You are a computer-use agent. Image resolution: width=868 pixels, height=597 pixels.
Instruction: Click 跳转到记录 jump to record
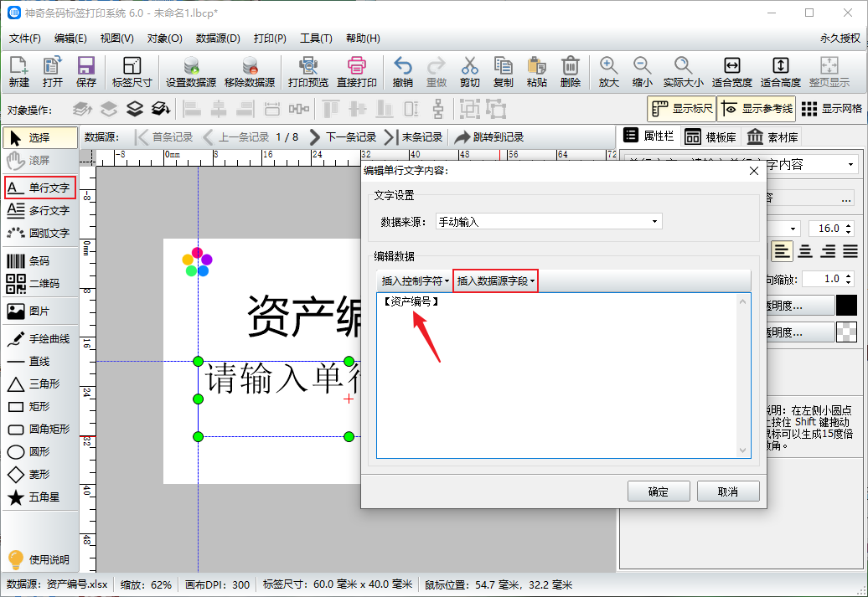(x=489, y=137)
